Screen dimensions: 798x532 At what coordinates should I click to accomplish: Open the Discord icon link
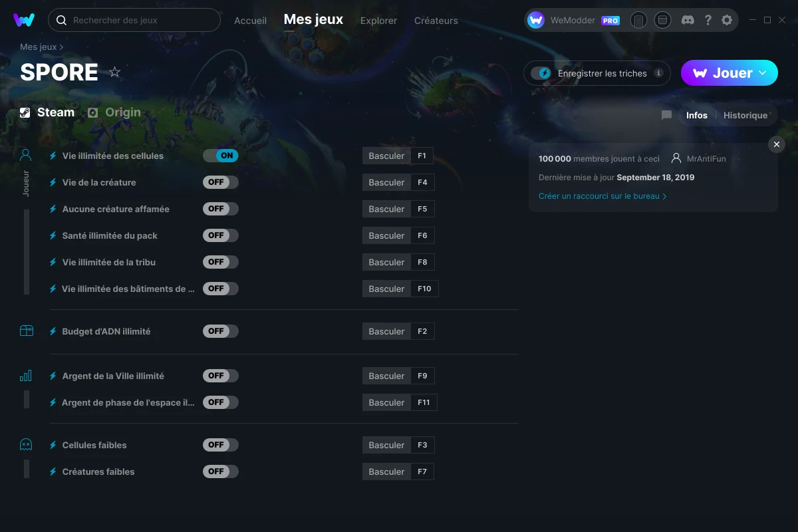pyautogui.click(x=688, y=20)
